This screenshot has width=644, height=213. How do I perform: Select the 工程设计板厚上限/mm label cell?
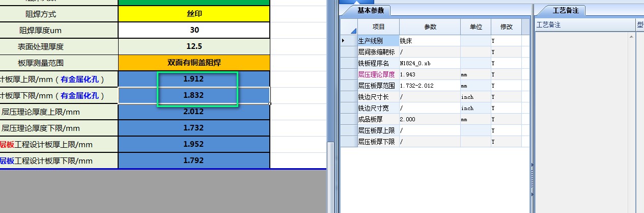pyautogui.click(x=59, y=144)
